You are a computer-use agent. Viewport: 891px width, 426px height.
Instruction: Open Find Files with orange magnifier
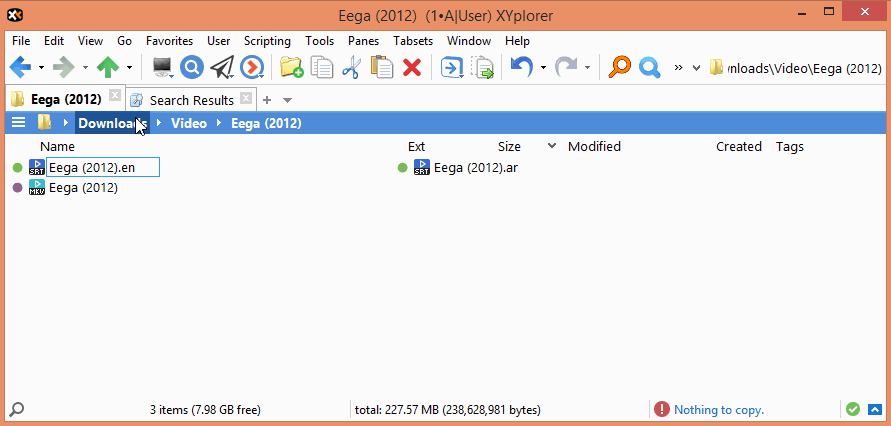pos(620,67)
